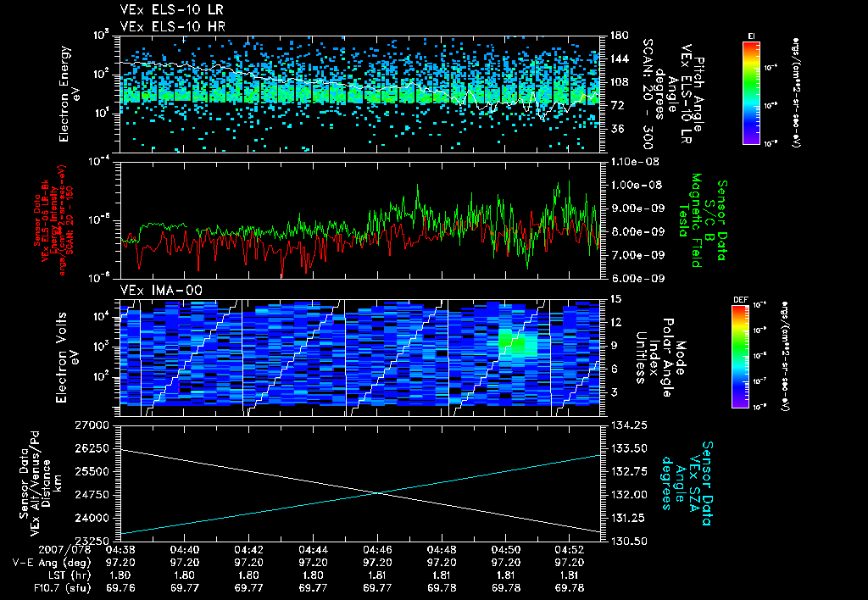Click the 7.00e-09 magnetic field tick
868x600 pixels.
coord(637,254)
